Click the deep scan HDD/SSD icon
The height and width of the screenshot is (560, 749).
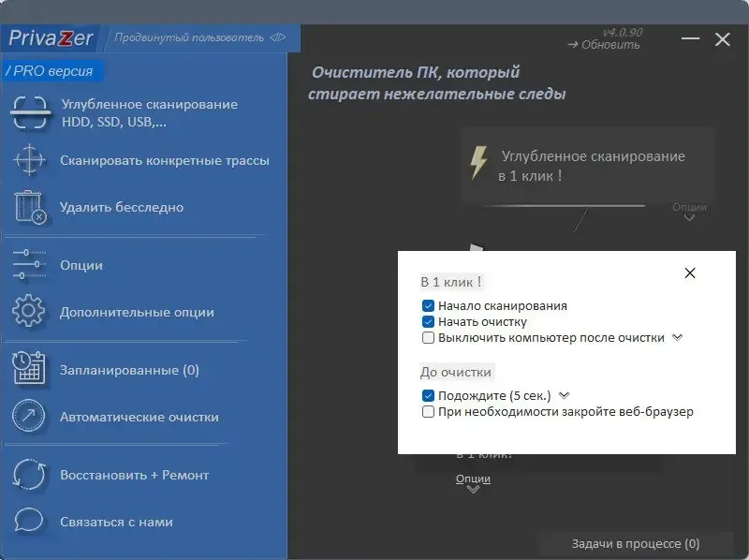pyautogui.click(x=30, y=112)
